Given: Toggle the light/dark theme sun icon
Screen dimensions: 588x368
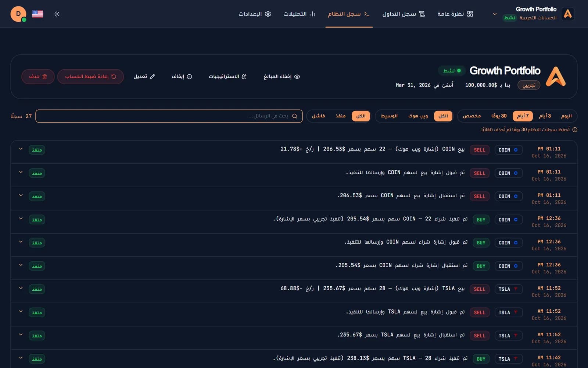Looking at the screenshot, I should point(57,14).
